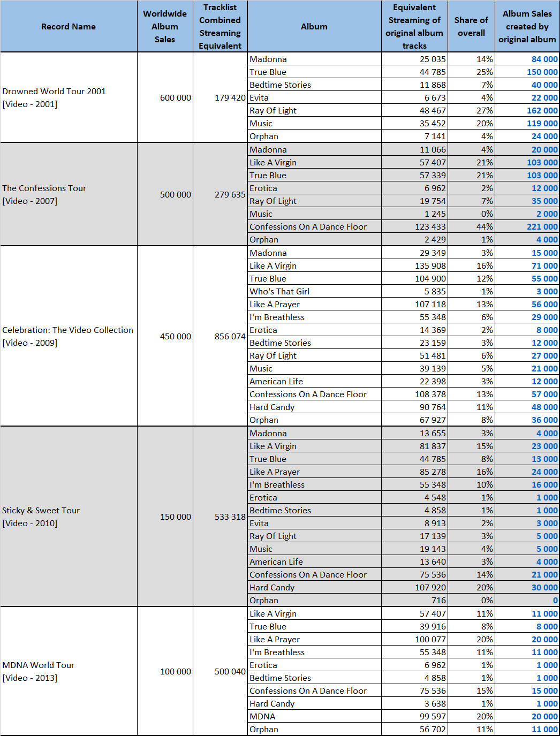Click the streaming value 57 339
Image resolution: width=560 pixels, height=736 pixels.
point(414,175)
